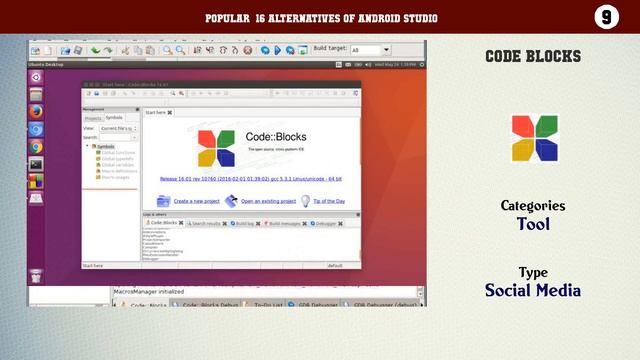Click the Copy icon in the outer toolbar
This screenshot has width=640, height=360.
[x=138, y=51]
